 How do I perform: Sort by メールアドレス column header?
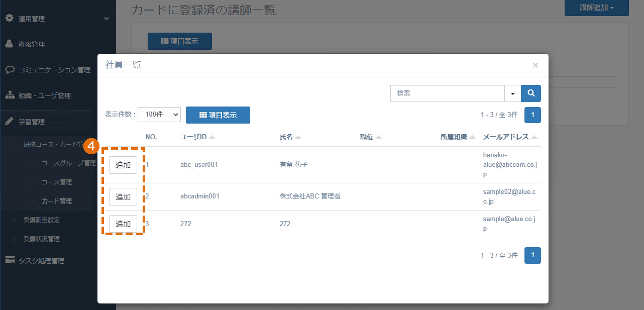(510, 137)
